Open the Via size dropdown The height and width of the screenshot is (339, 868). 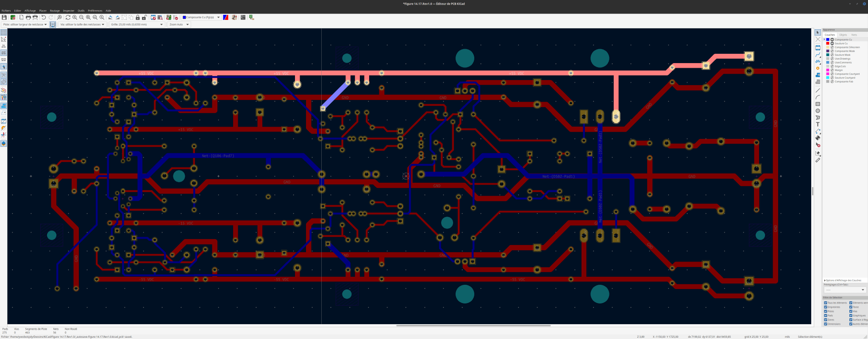point(82,25)
